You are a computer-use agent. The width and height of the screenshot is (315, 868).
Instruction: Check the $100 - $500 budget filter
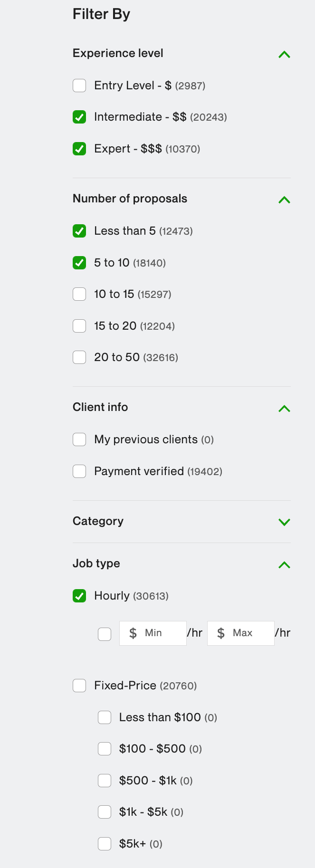tap(105, 749)
